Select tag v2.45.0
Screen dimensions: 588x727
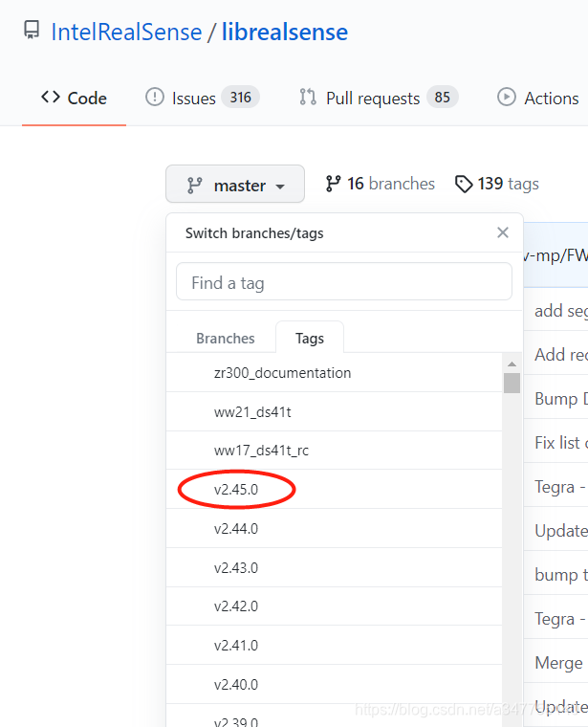(x=334, y=489)
